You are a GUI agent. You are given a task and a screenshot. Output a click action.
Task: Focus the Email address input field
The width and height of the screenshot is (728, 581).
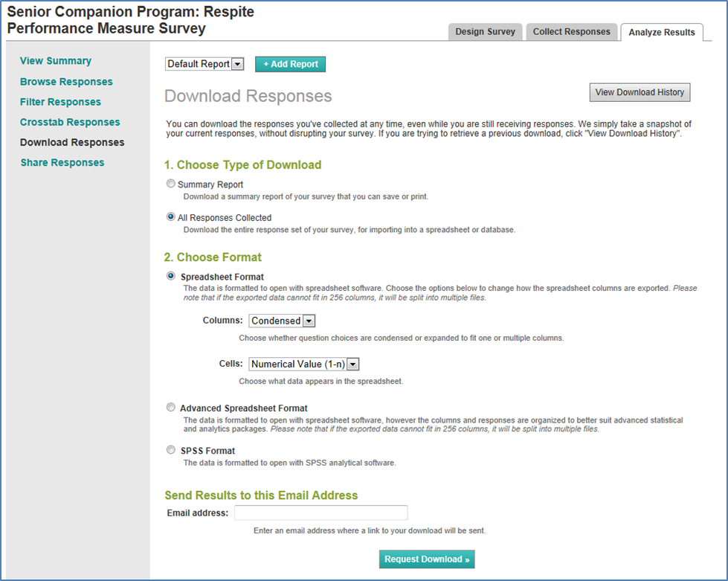[x=320, y=513]
